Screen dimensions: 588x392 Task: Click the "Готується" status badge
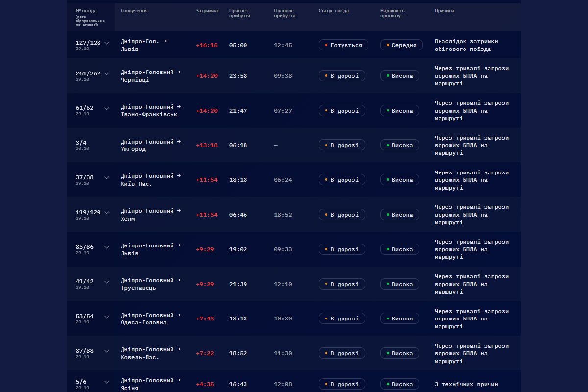coord(343,45)
